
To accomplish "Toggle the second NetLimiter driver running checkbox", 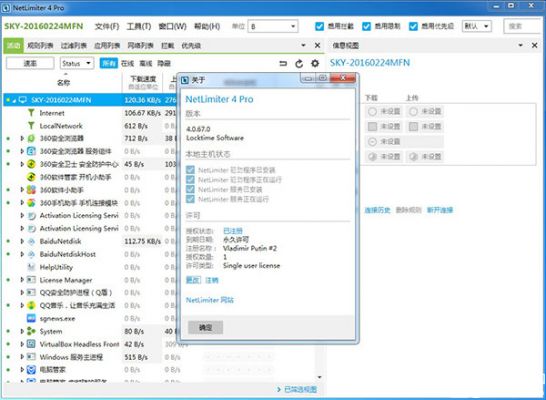I will [x=190, y=179].
